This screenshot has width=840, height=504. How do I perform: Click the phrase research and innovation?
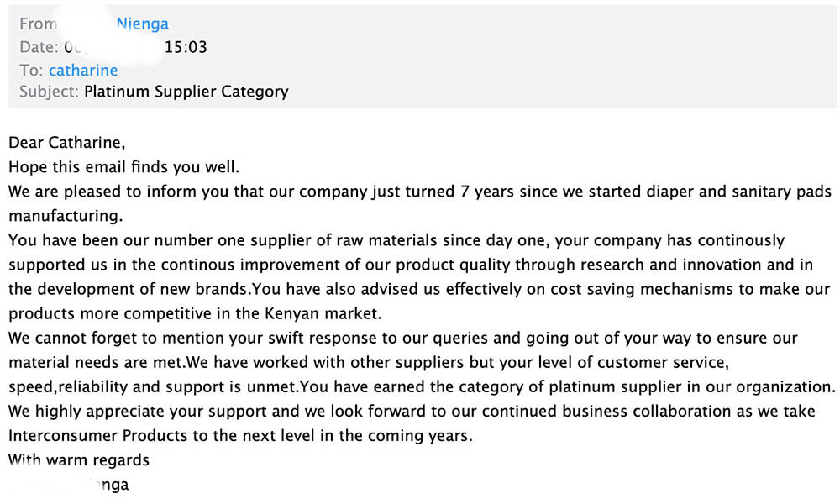672,265
